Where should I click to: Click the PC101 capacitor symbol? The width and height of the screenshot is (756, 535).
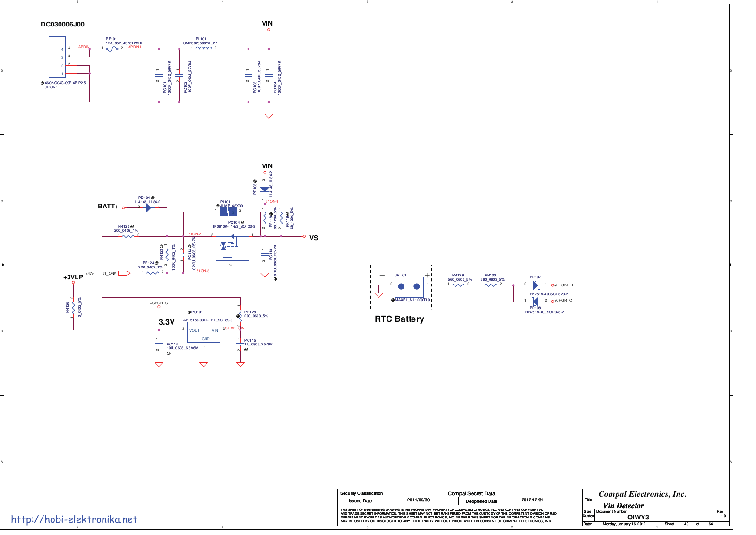click(x=159, y=75)
